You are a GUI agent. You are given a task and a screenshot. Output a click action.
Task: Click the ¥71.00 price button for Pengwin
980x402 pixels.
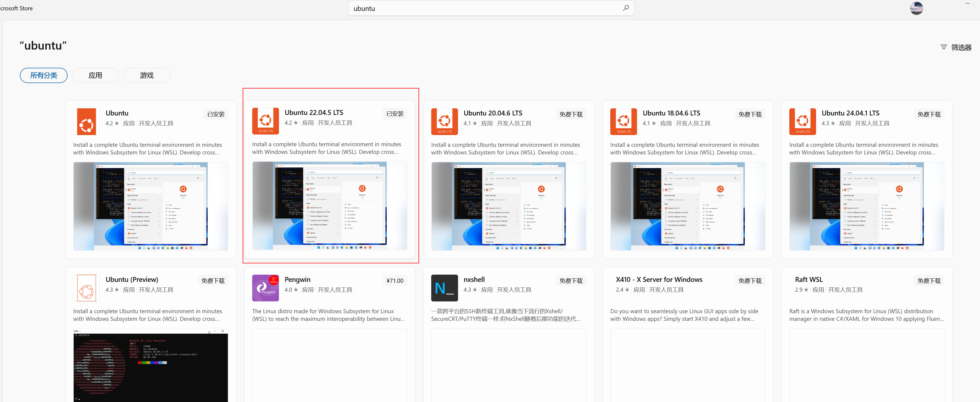point(395,281)
